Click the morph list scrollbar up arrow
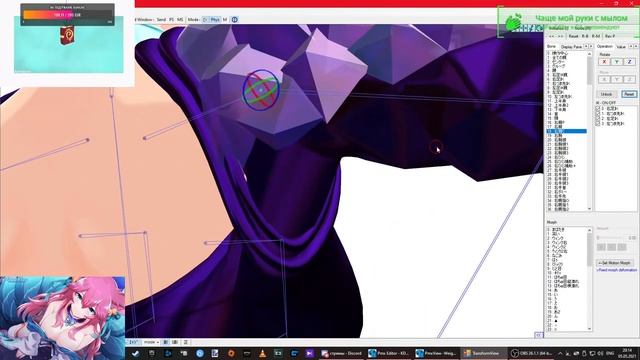Viewport: 640px width, 360px height. [589, 230]
